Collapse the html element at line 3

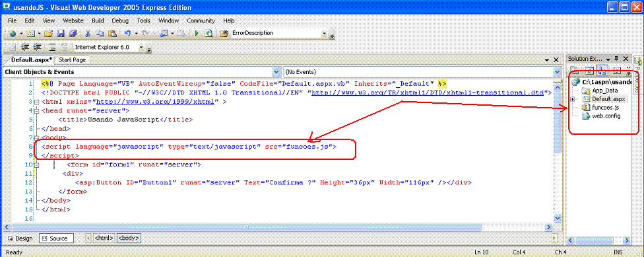36,102
